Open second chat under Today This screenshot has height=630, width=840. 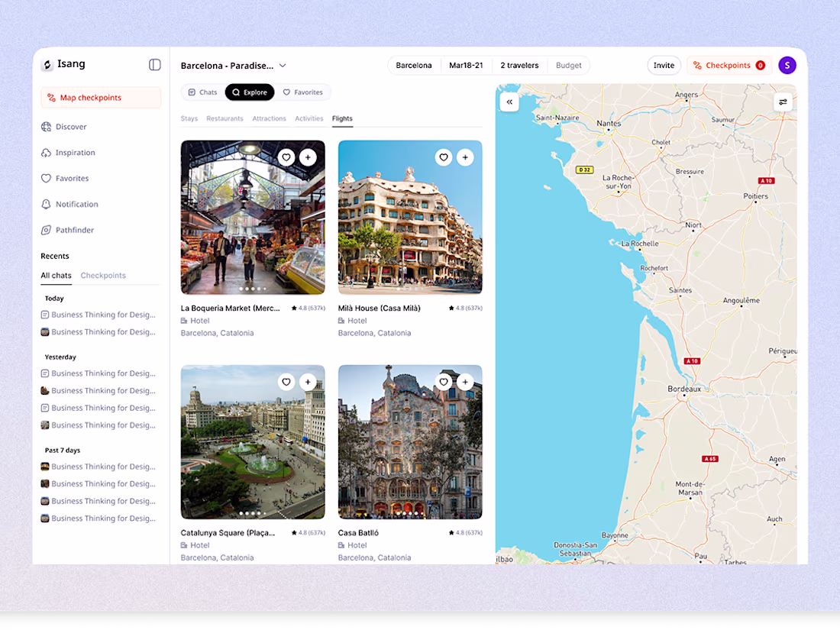99,332
